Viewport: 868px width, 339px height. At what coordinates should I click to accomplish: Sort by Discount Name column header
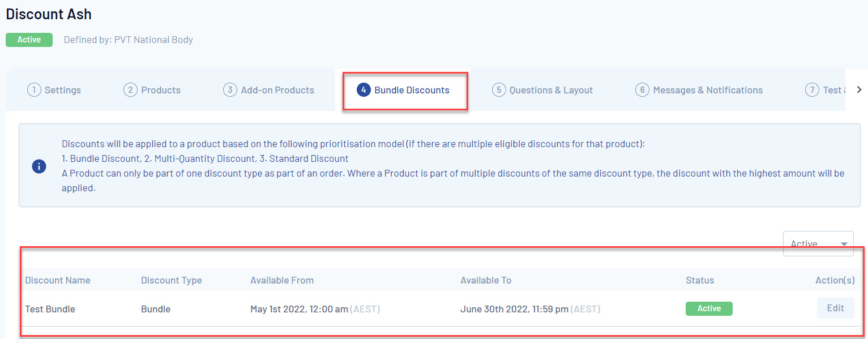click(57, 280)
